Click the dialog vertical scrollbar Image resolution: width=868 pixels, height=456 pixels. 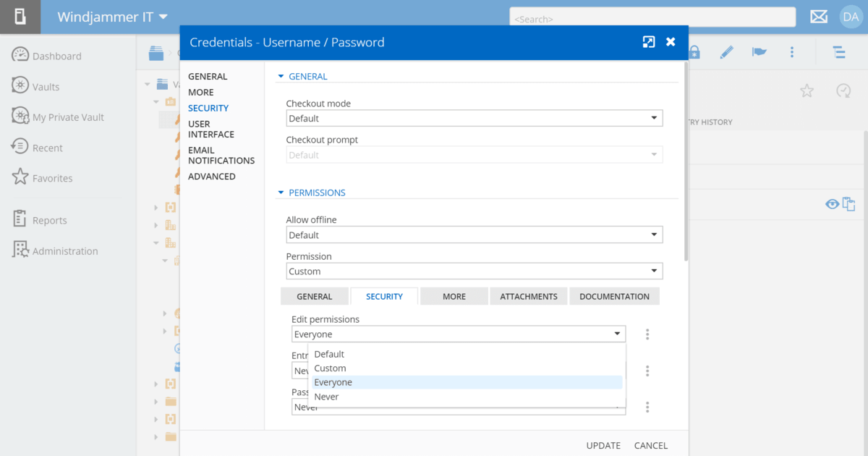[x=686, y=163]
